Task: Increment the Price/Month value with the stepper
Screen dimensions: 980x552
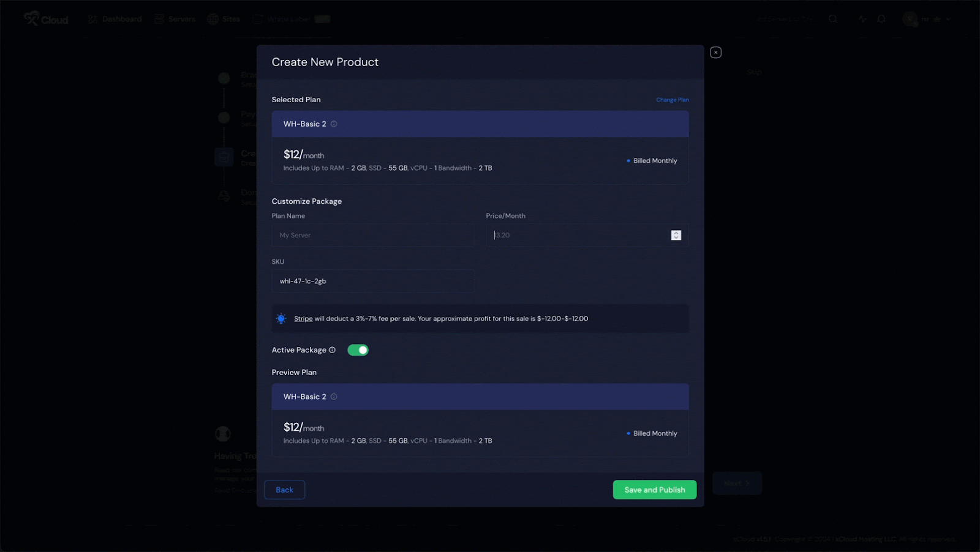Action: [x=676, y=233]
